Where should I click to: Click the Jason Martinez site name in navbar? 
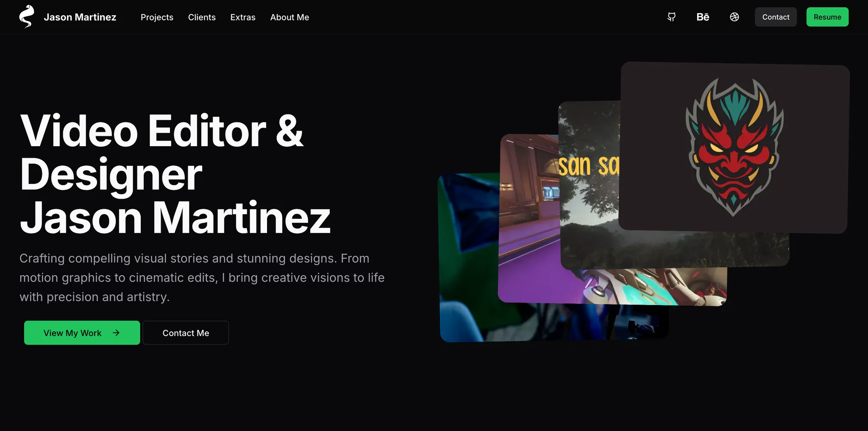click(80, 17)
